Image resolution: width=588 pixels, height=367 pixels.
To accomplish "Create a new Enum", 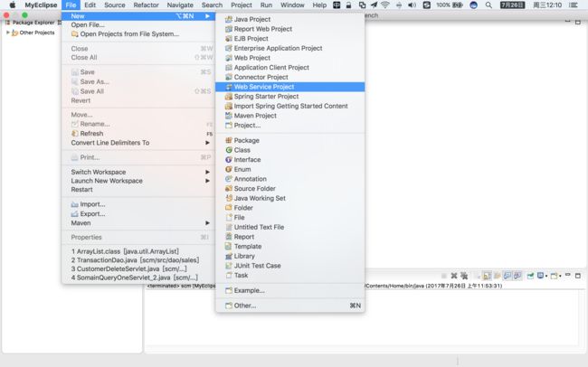I will (x=289, y=169).
